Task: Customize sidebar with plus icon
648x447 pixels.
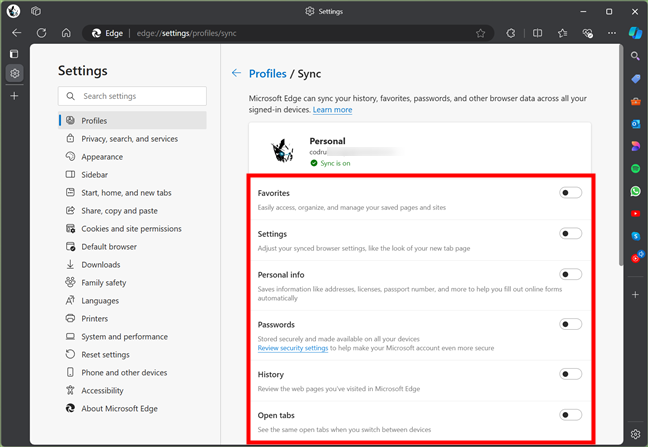Action: tap(636, 295)
